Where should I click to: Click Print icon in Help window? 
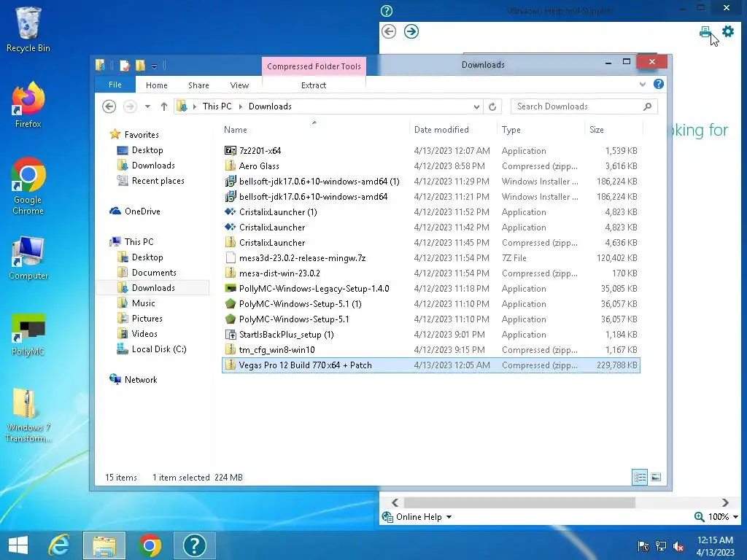[x=705, y=32]
